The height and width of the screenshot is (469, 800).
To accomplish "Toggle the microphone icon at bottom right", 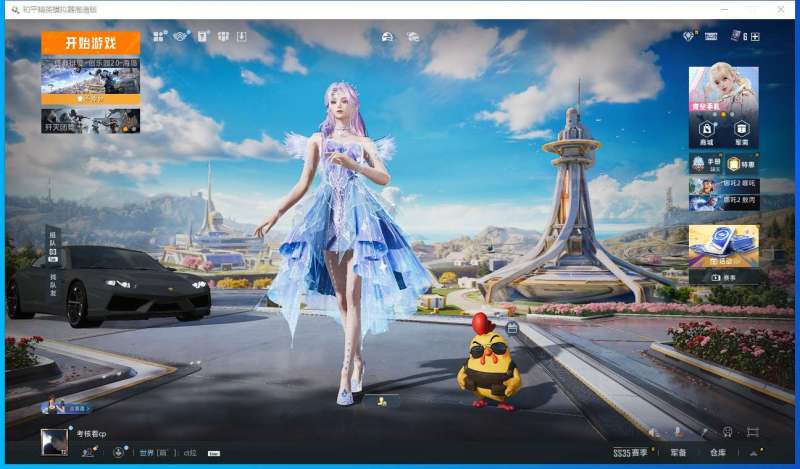I will [x=678, y=433].
